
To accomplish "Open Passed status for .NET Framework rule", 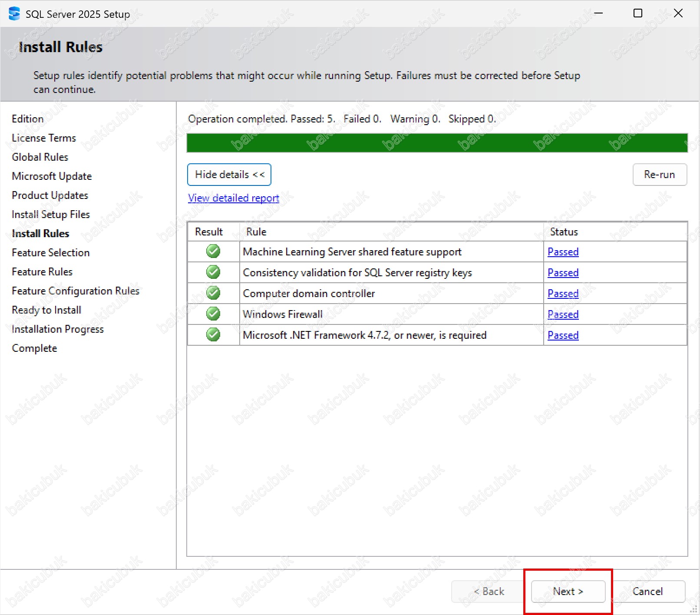I will coord(563,335).
